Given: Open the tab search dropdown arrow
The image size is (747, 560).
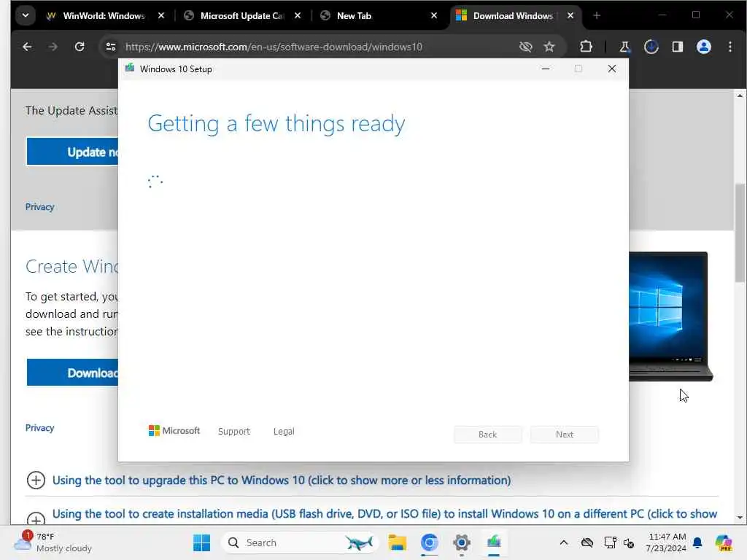Looking at the screenshot, I should (x=26, y=15).
